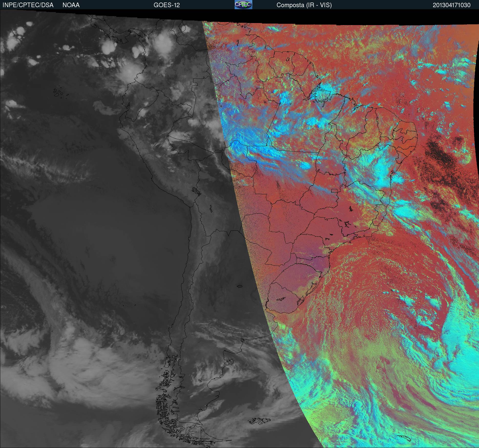Click the INPE/CPTEC/DSA header text

28,5
